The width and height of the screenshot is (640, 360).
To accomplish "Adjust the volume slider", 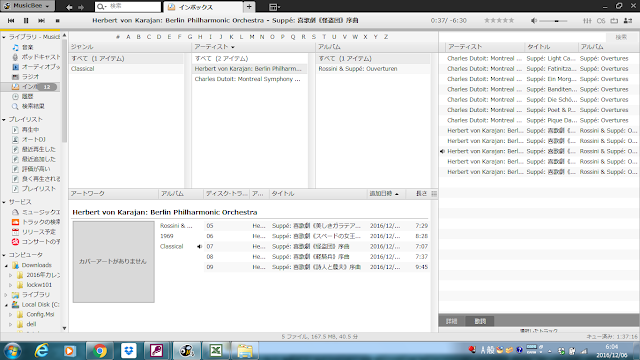I will click(553, 21).
